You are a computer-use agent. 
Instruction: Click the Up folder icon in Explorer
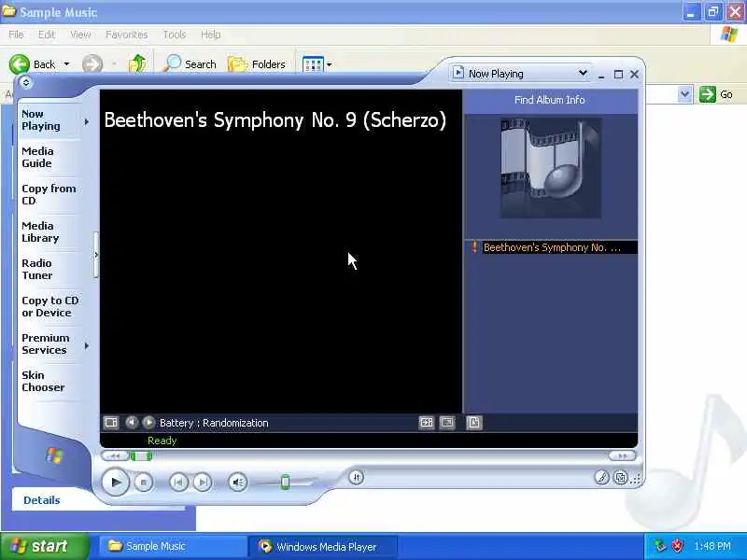coord(137,63)
